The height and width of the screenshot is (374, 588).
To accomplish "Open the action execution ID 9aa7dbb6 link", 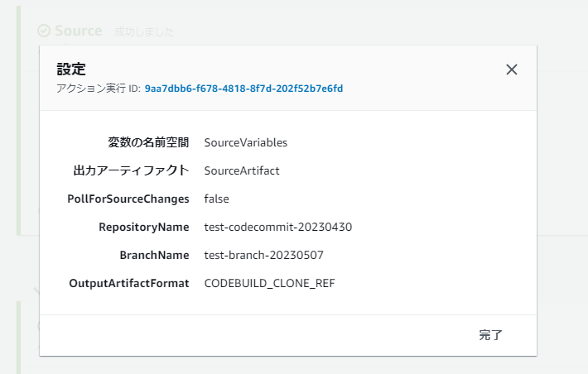I will click(243, 89).
